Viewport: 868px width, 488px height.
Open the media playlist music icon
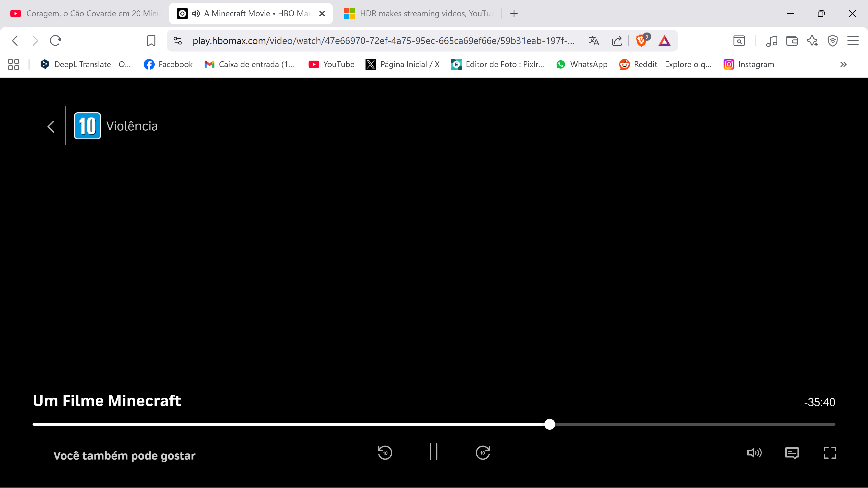772,41
